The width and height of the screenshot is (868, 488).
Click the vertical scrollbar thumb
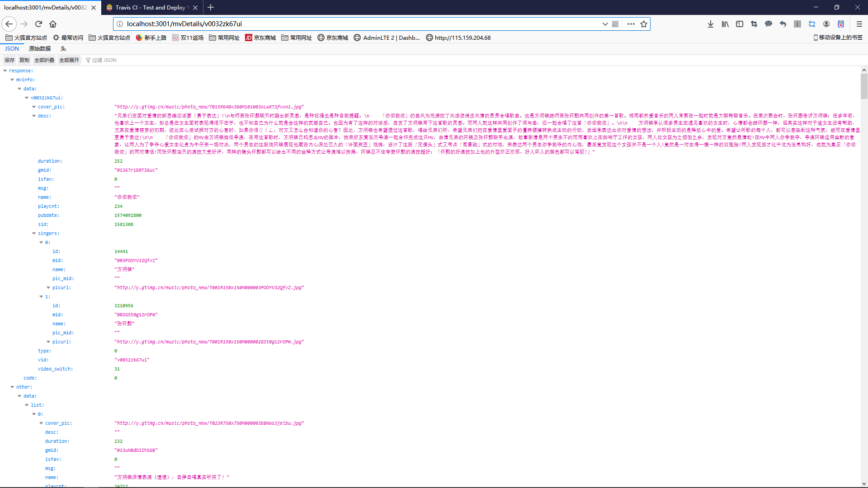pyautogui.click(x=864, y=86)
